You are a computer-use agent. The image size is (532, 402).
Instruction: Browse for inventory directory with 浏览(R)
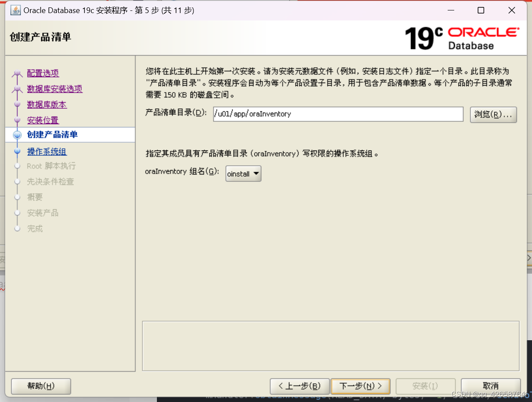click(493, 114)
